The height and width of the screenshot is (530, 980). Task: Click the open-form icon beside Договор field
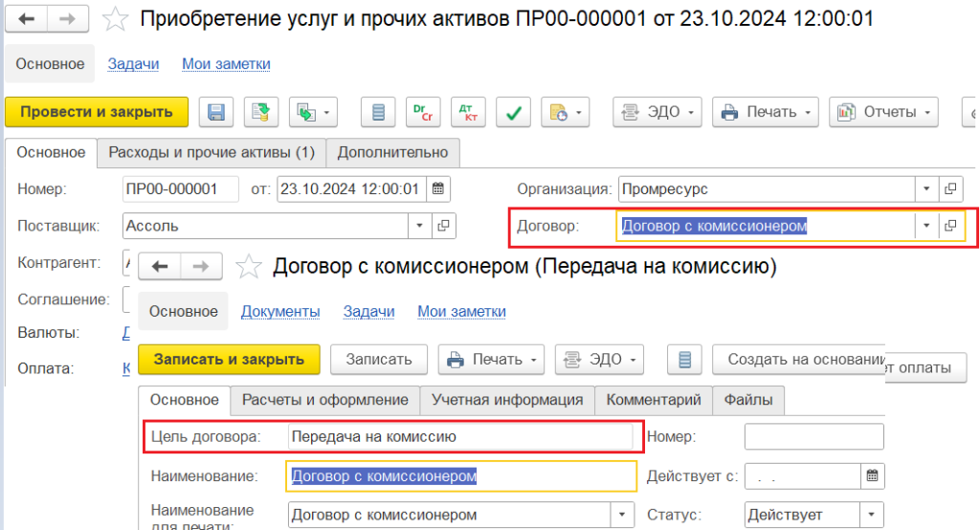pos(950,226)
